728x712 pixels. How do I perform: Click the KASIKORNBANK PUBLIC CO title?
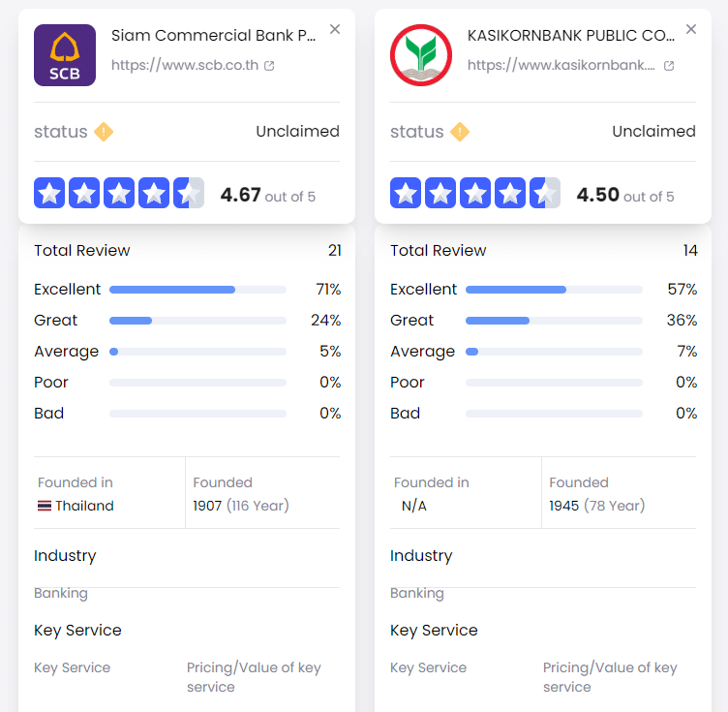pos(571,35)
